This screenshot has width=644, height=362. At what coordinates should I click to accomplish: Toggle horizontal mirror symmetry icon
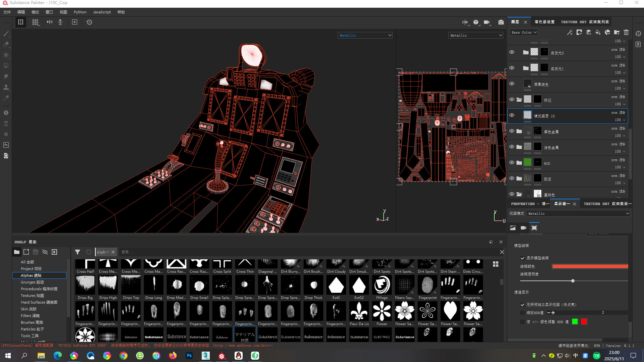[50, 22]
